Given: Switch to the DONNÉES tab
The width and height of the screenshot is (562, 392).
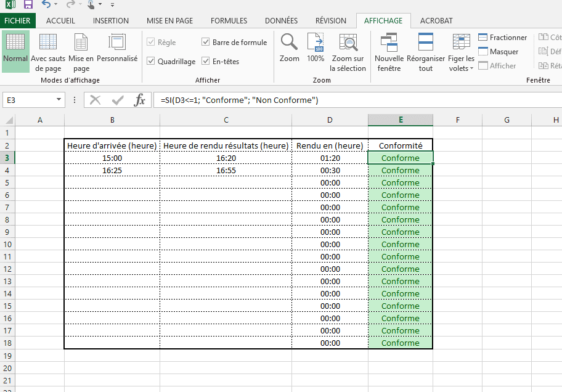Looking at the screenshot, I should [281, 20].
